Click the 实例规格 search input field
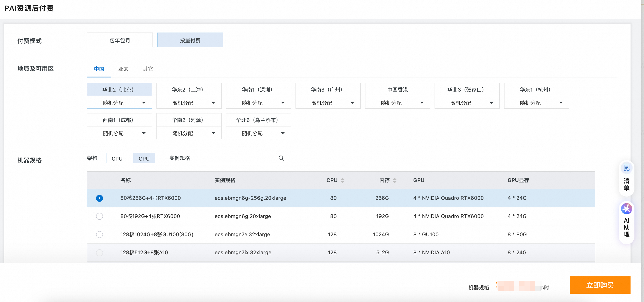 click(x=237, y=158)
